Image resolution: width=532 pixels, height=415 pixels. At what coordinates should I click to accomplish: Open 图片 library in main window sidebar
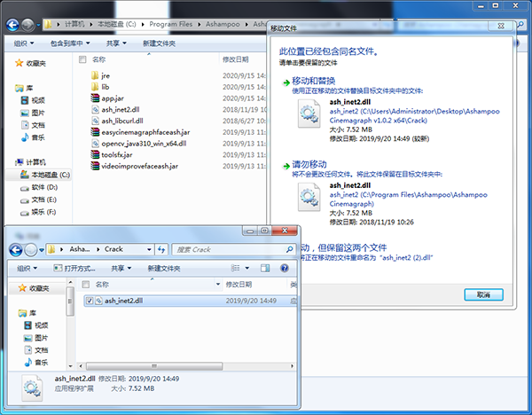[x=34, y=113]
